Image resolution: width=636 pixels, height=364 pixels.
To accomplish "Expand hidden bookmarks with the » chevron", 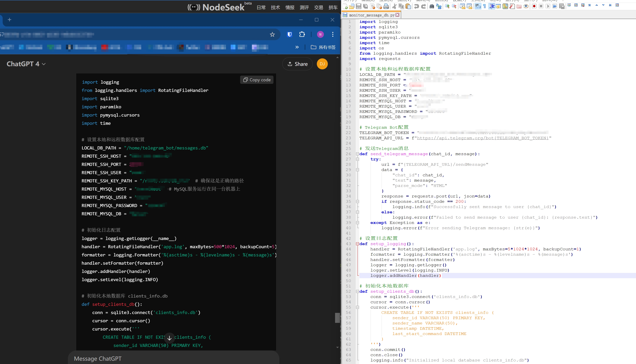I will (297, 47).
